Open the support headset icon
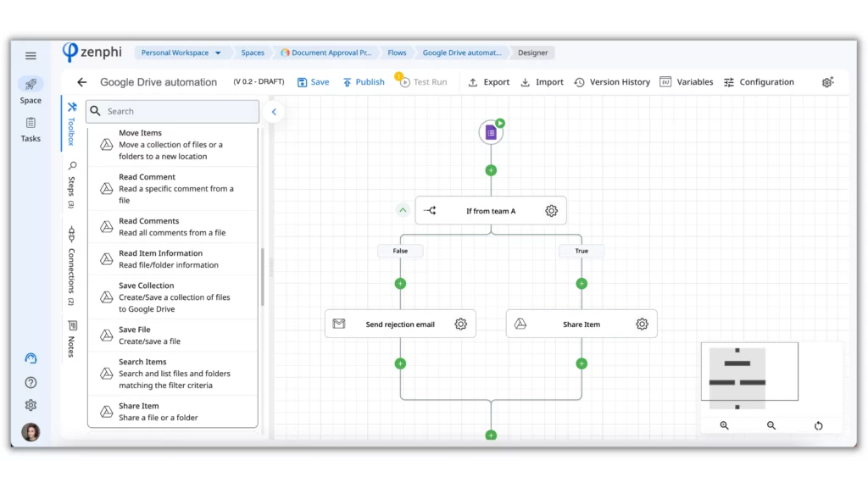Screen dimensions: 868x488 tap(31, 358)
